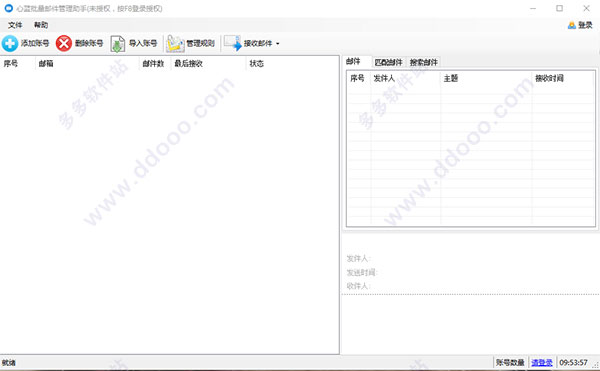The image size is (600, 371).
Task: Click the app logo in title bar
Action: point(8,8)
